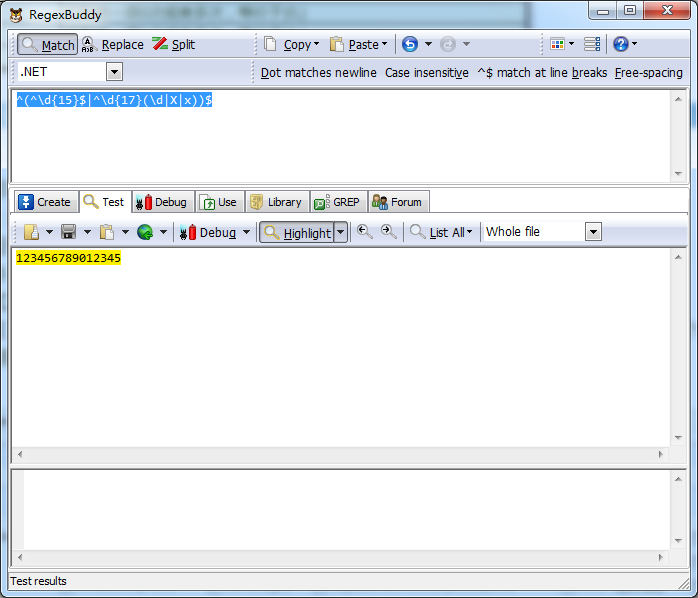Switch to the Test tab
This screenshot has height=598, width=698.
tap(105, 202)
